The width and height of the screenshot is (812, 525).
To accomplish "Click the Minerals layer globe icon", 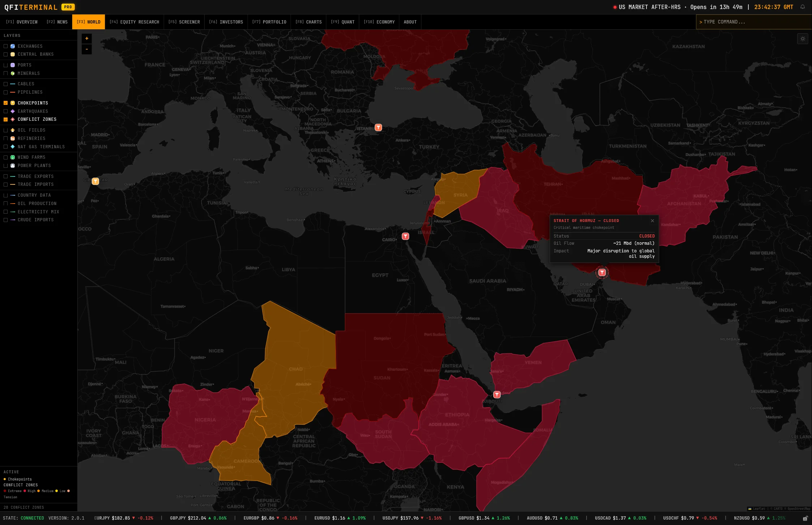I will pos(13,73).
